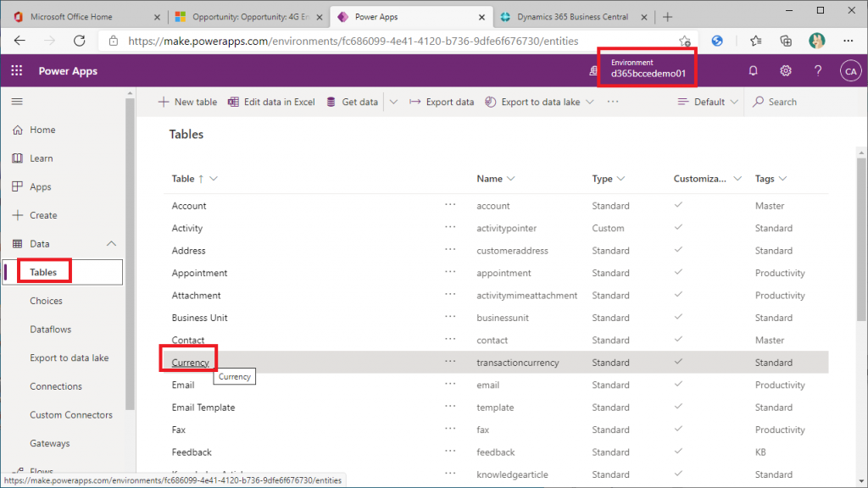Open the Power Apps waffle app launcher

tap(17, 71)
